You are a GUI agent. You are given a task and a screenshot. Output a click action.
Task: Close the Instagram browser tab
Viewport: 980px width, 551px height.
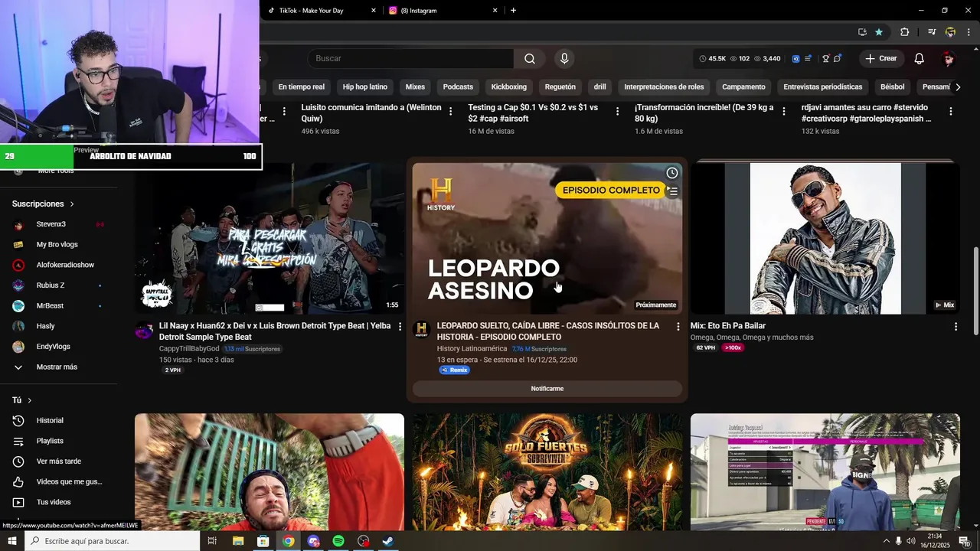495,11
